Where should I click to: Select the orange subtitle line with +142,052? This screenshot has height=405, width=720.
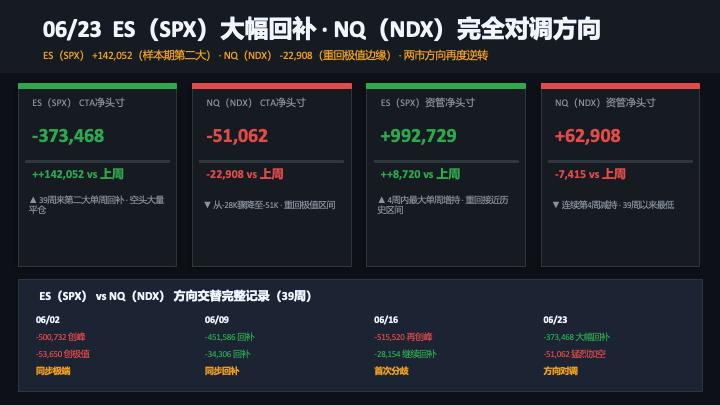click(x=265, y=56)
